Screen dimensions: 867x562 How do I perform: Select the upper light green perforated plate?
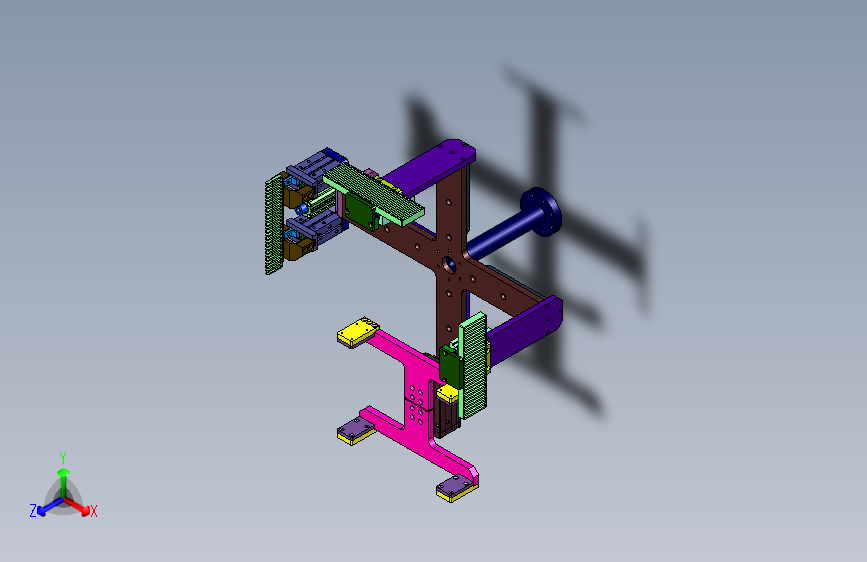[x=374, y=193]
